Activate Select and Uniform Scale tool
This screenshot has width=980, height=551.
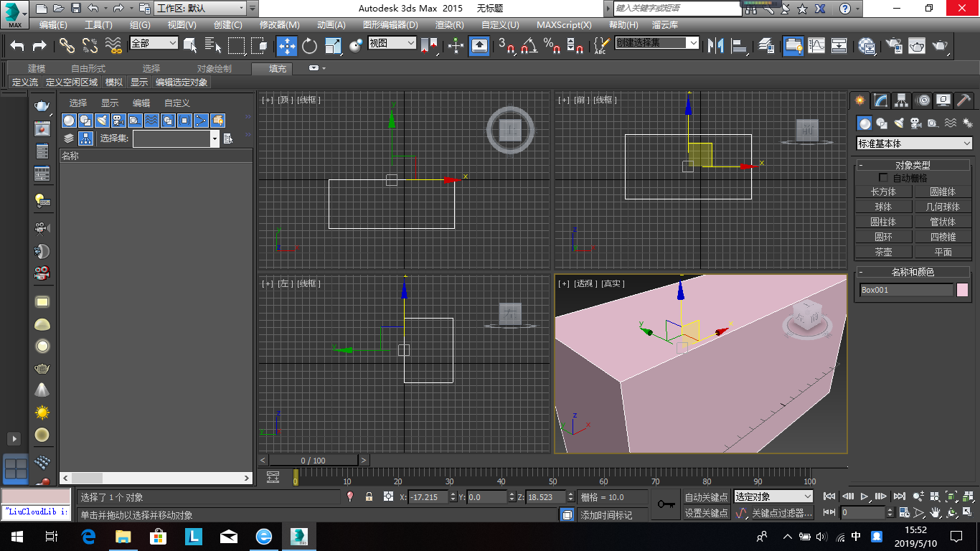click(334, 46)
